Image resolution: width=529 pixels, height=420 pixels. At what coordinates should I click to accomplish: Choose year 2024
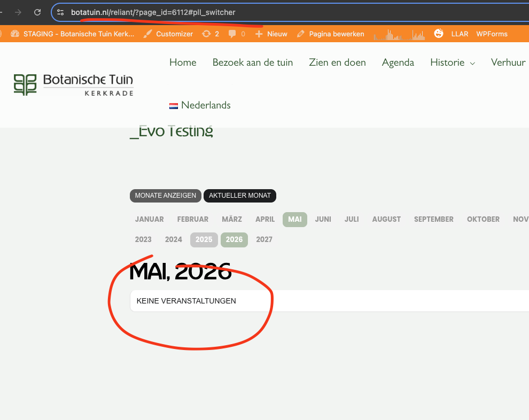(174, 239)
